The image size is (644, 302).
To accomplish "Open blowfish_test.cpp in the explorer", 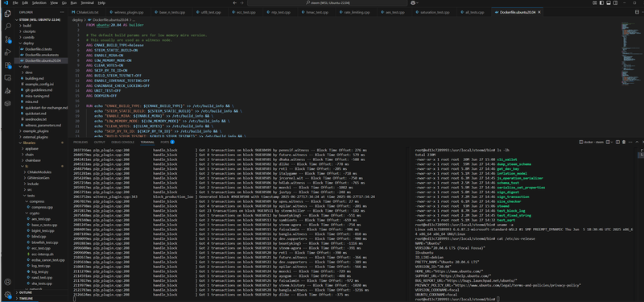I will click(41, 242).
